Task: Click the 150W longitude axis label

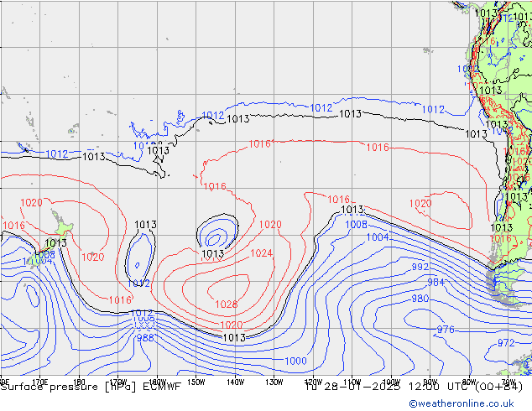Action: [x=196, y=382]
